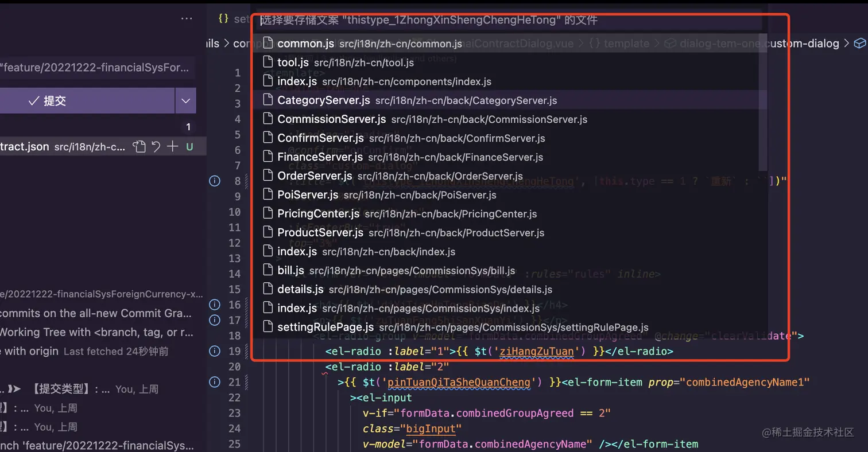
Task: Click the info icon beside line 16
Action: [215, 305]
